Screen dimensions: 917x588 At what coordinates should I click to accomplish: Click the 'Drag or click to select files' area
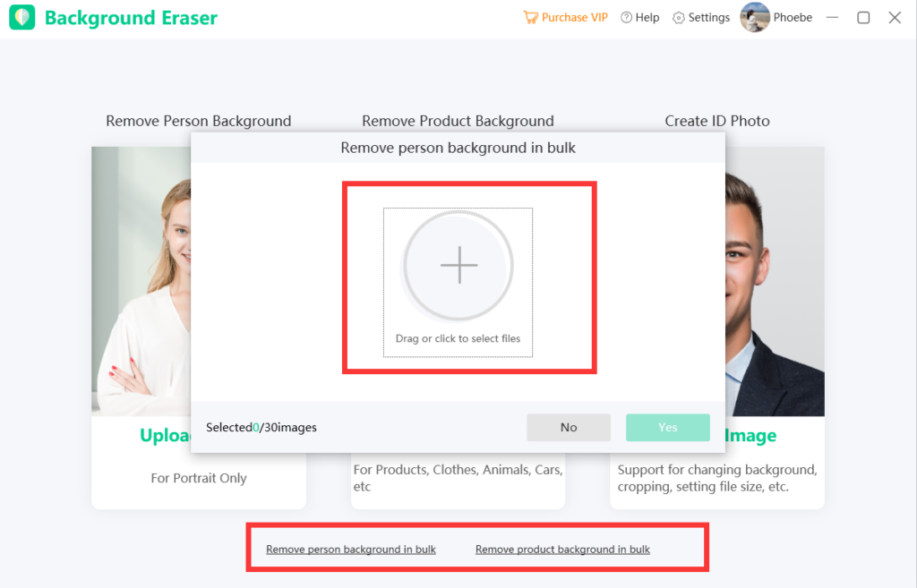pos(458,282)
